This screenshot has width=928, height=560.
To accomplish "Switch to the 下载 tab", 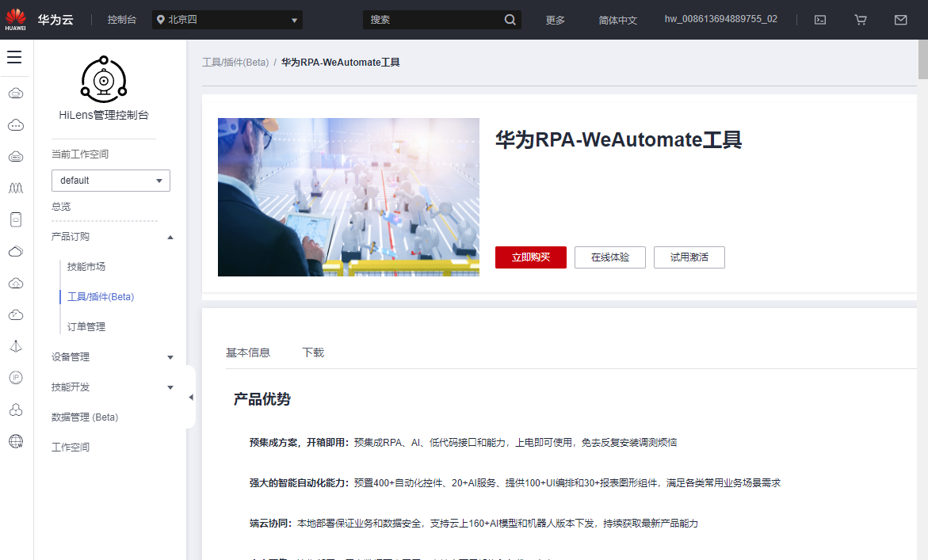I will [313, 352].
